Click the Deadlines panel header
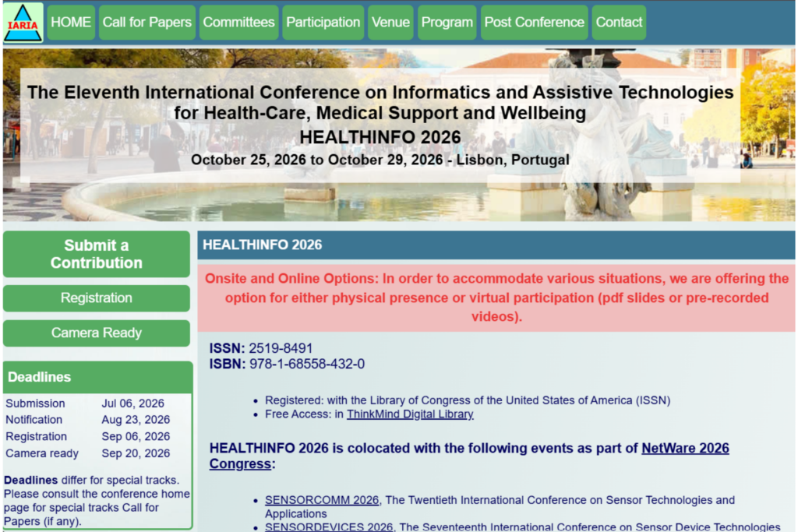798x532 pixels. [x=97, y=377]
